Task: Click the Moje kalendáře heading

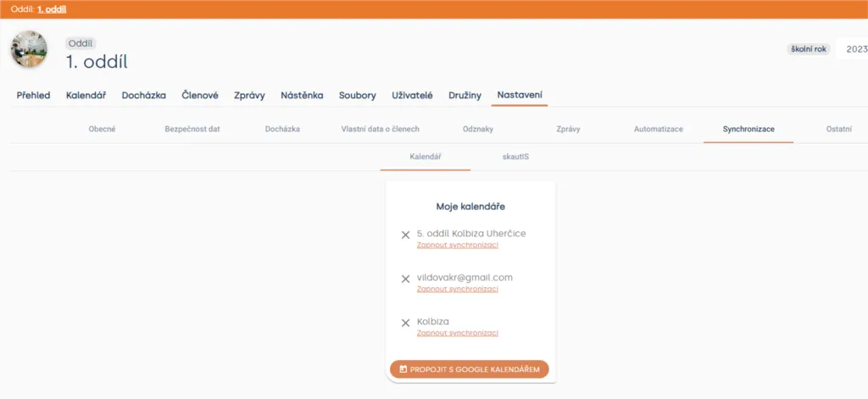Action: 470,207
